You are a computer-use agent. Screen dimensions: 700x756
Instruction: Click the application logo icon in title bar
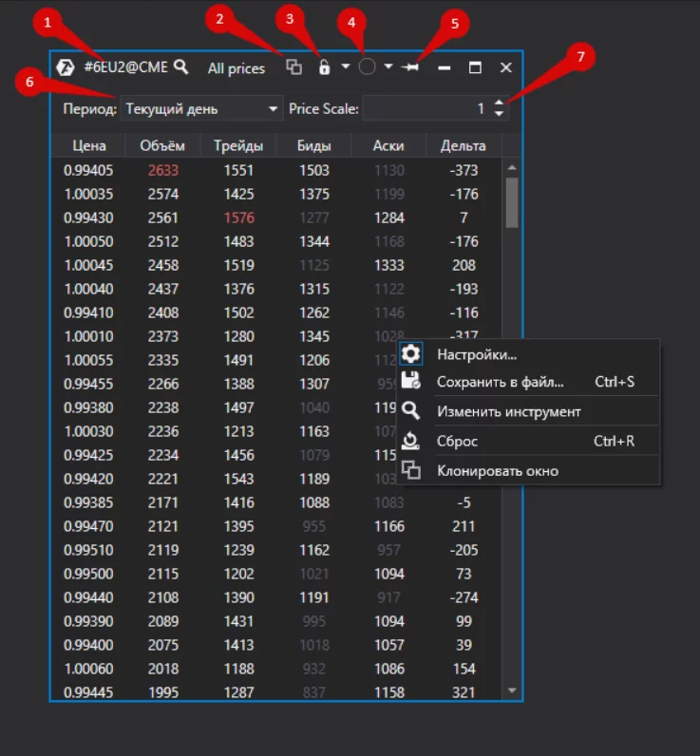(67, 67)
